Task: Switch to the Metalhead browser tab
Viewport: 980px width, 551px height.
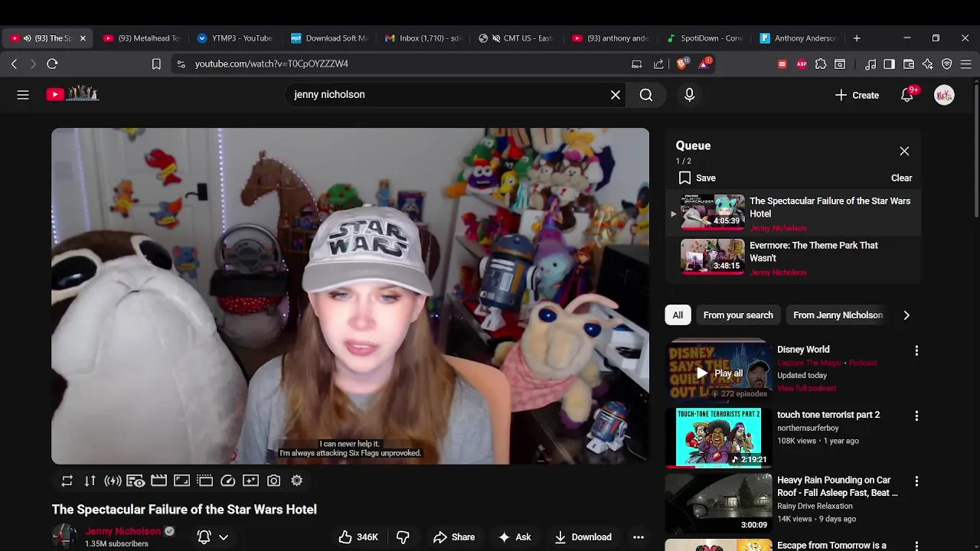Action: pos(142,38)
